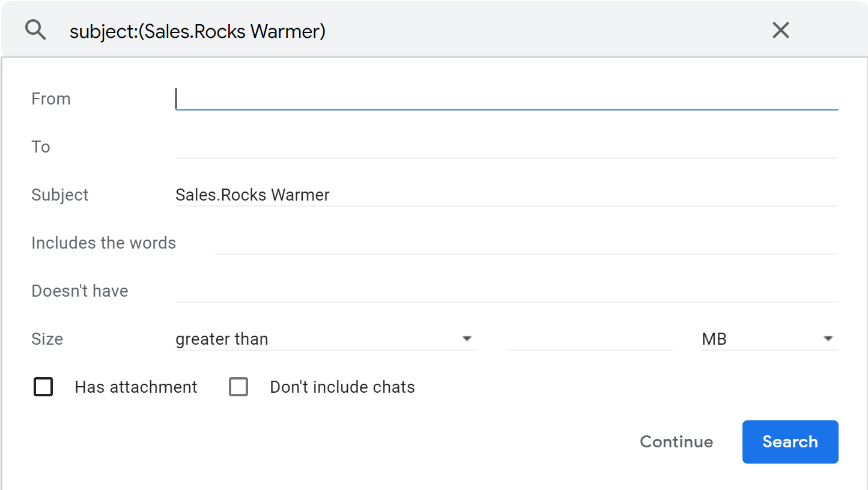Enable the Has attachment checkbox

point(43,387)
